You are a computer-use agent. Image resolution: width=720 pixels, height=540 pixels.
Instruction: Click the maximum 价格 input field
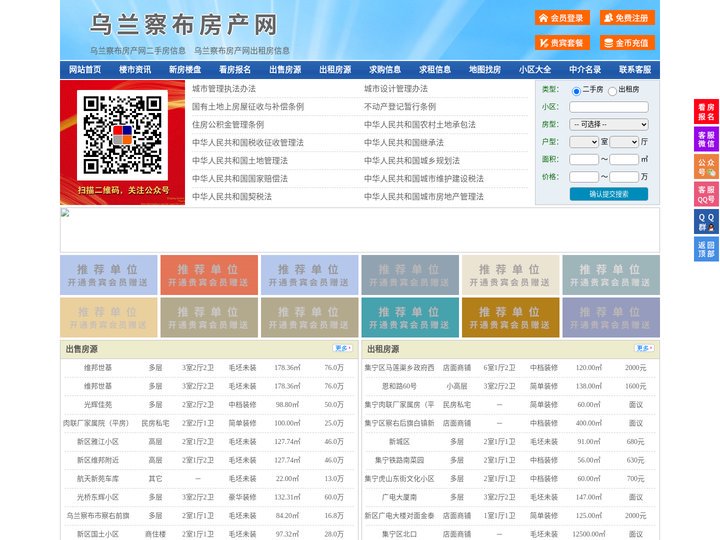point(624,177)
